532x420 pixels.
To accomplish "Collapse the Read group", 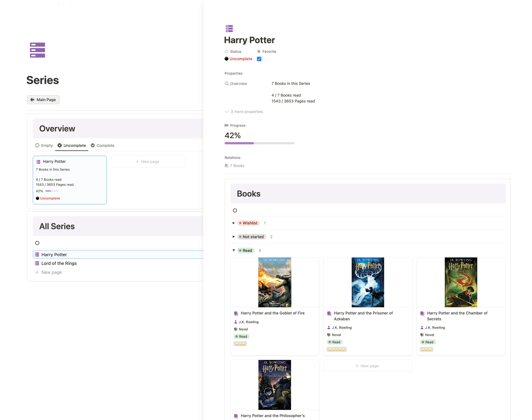I will (x=234, y=250).
